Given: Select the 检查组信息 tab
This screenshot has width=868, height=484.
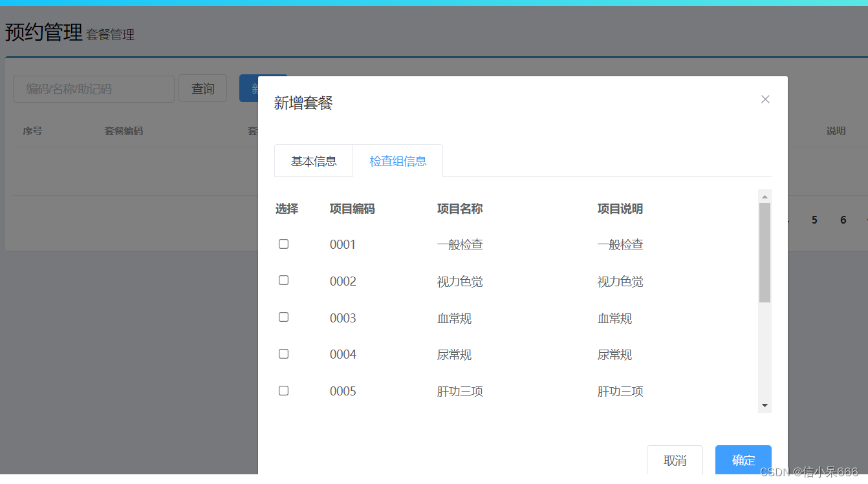Looking at the screenshot, I should (398, 160).
